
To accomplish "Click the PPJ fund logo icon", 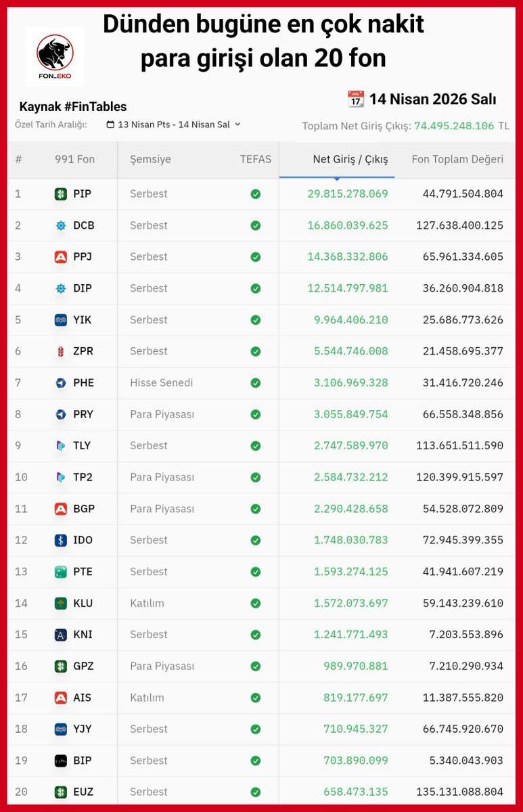I will point(61,257).
